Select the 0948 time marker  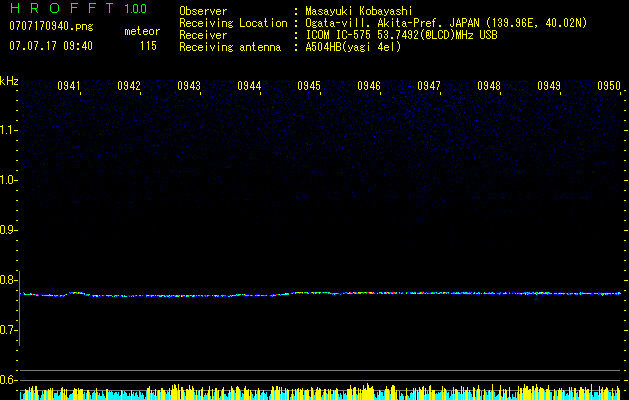point(489,86)
